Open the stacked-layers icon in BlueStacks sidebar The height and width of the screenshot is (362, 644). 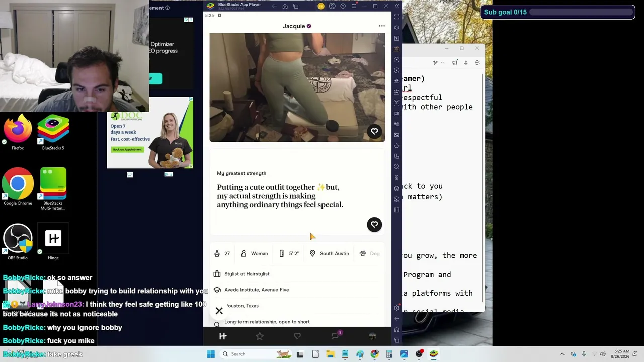(x=397, y=188)
